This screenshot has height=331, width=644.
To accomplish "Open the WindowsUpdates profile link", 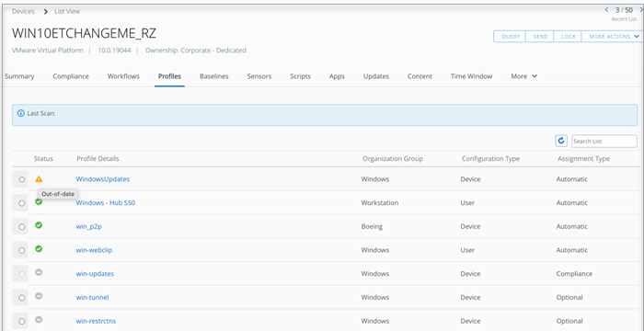I will 103,179.
